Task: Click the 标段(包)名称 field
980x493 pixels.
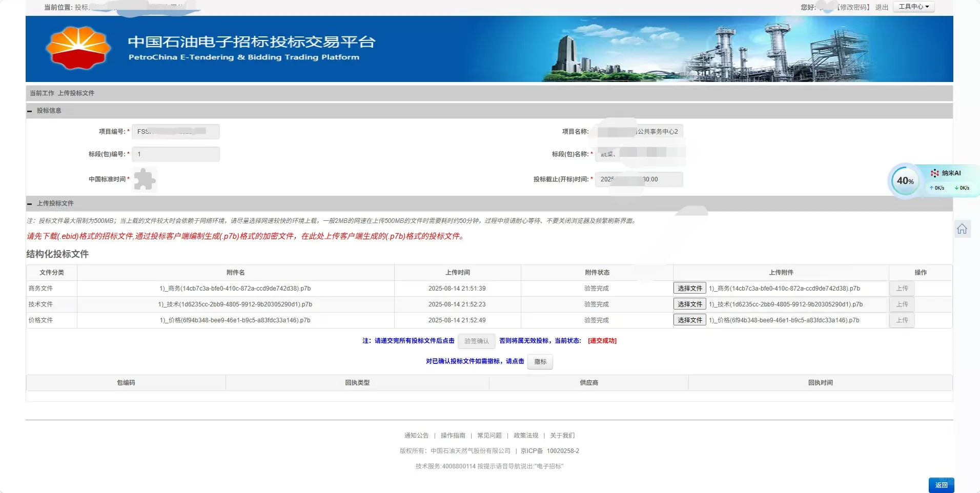Action: [639, 154]
